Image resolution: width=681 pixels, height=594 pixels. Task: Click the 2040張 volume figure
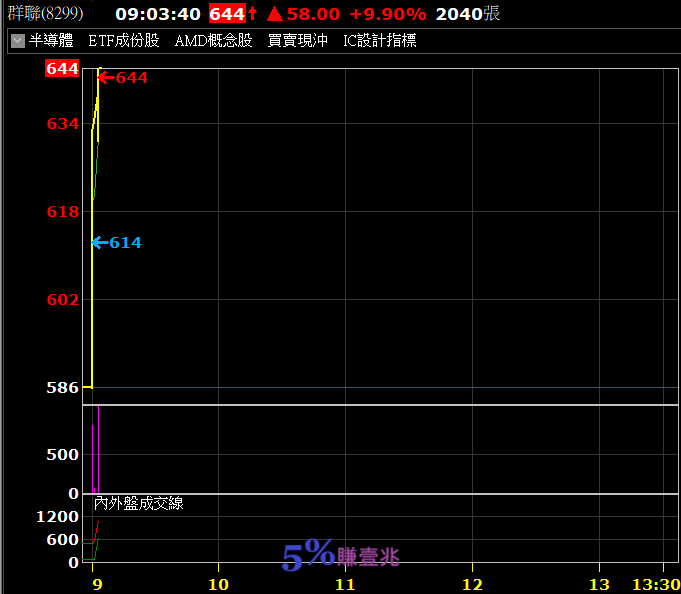468,14
